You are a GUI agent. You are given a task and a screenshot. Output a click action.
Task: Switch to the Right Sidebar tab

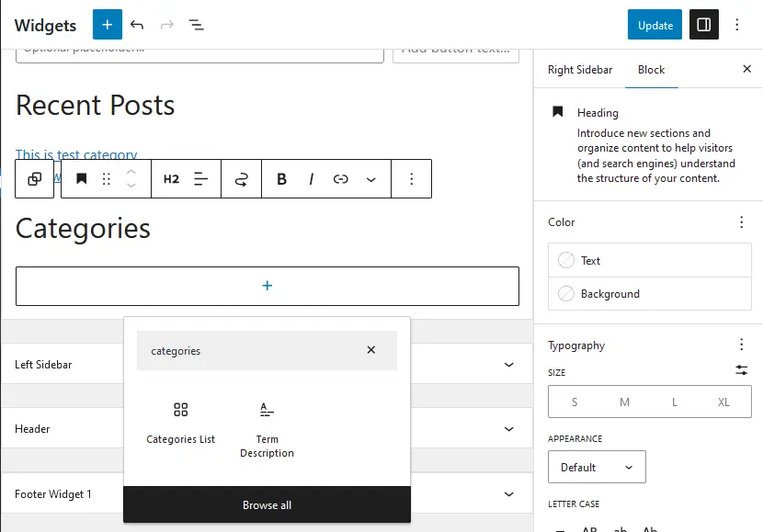pyautogui.click(x=580, y=70)
